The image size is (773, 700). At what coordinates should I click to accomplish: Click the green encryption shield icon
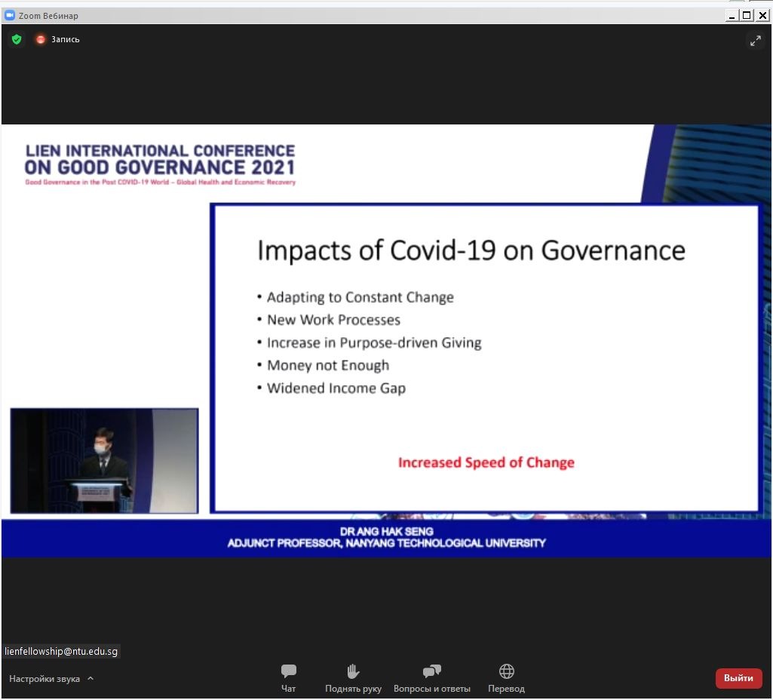pos(17,39)
